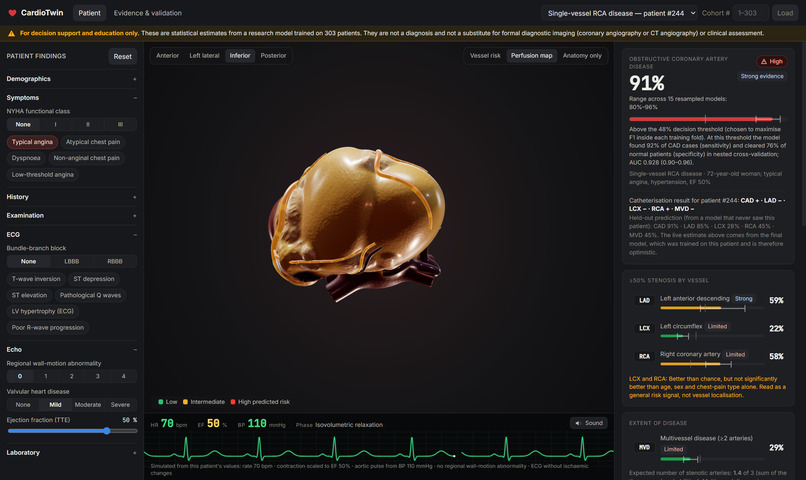Expand the Examination section
This screenshot has width=806, height=480.
coord(71,215)
